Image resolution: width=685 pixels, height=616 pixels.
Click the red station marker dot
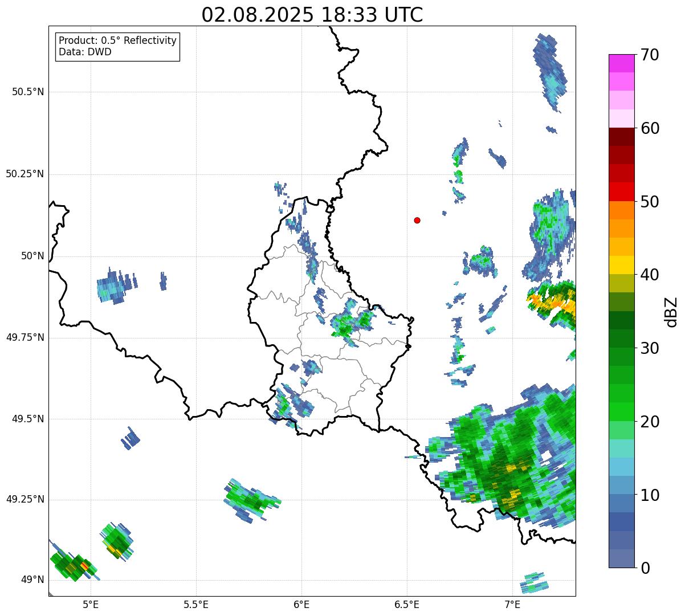[417, 220]
